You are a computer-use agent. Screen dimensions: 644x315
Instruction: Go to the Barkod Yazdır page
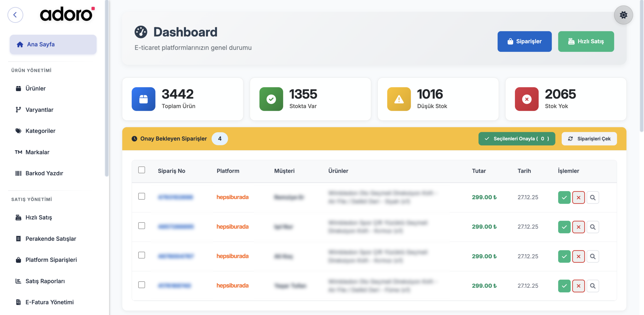tap(44, 173)
